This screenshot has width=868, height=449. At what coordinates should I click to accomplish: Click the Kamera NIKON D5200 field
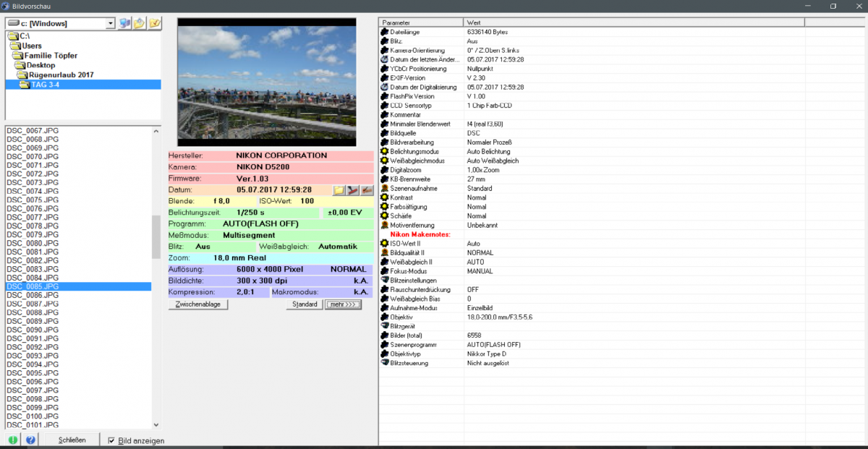click(271, 167)
